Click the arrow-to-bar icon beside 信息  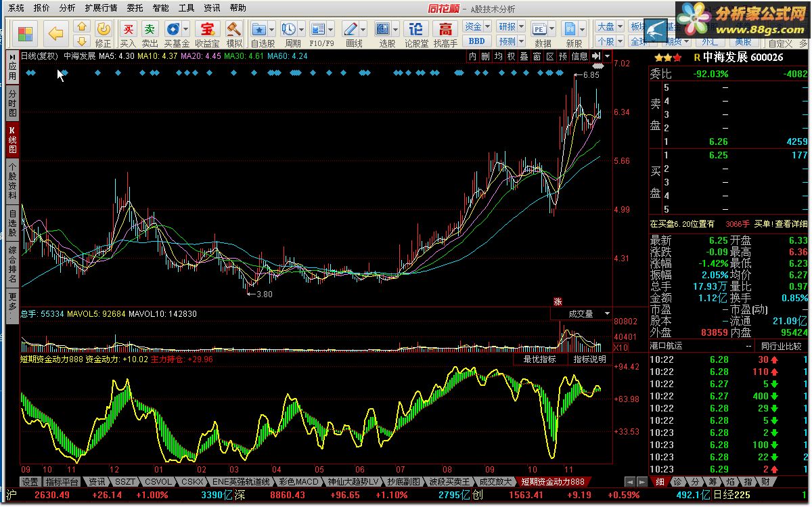(x=595, y=56)
